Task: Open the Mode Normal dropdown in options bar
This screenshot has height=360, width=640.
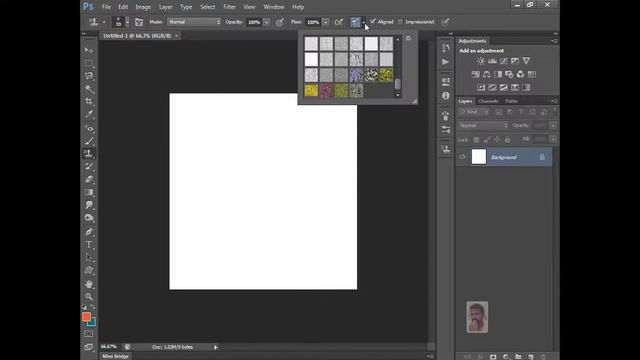Action: [194, 22]
